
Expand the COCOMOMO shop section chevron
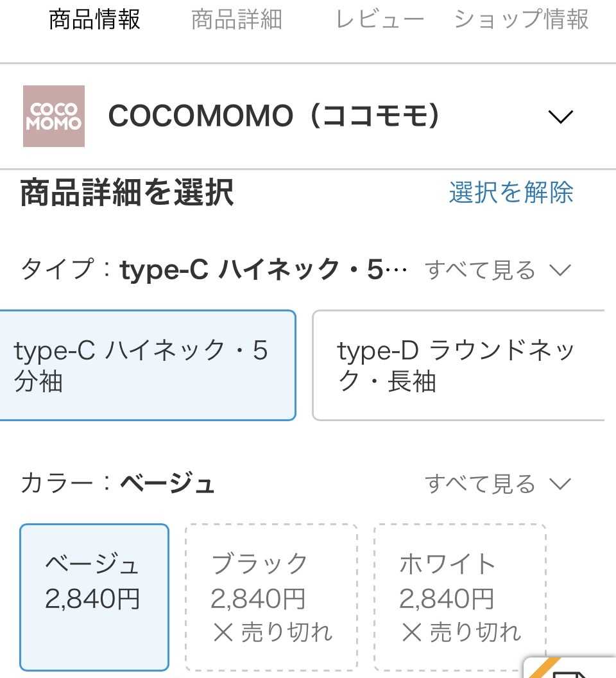tap(560, 117)
